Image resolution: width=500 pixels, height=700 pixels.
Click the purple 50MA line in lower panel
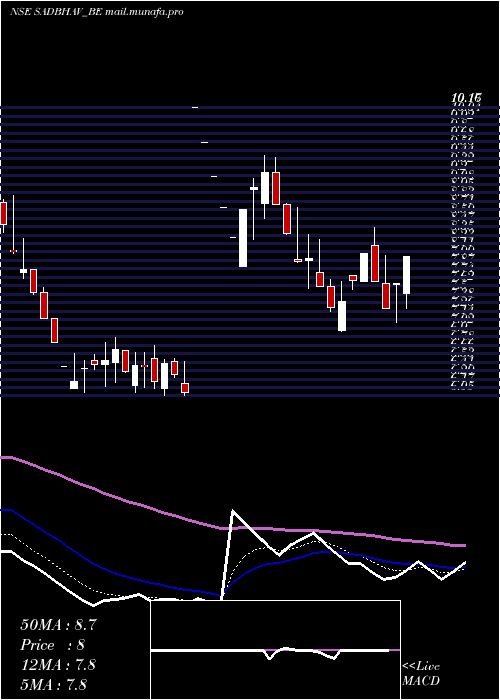pos(232,528)
